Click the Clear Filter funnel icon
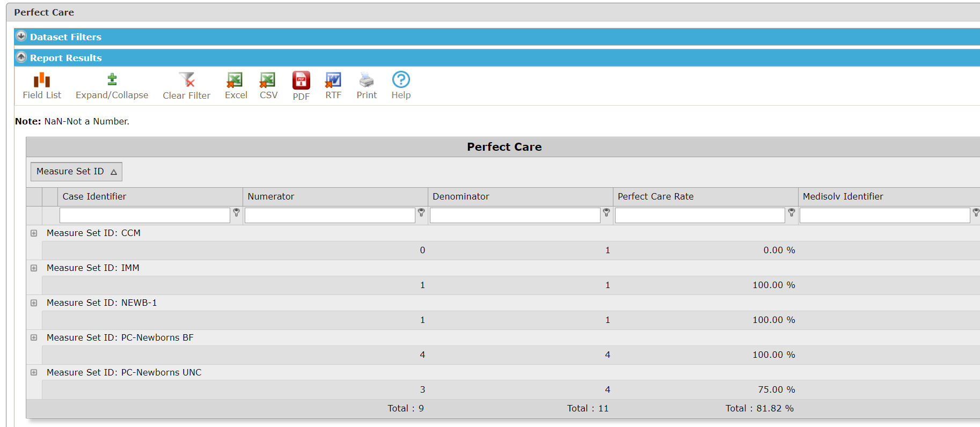This screenshot has width=980, height=427. coord(187,80)
